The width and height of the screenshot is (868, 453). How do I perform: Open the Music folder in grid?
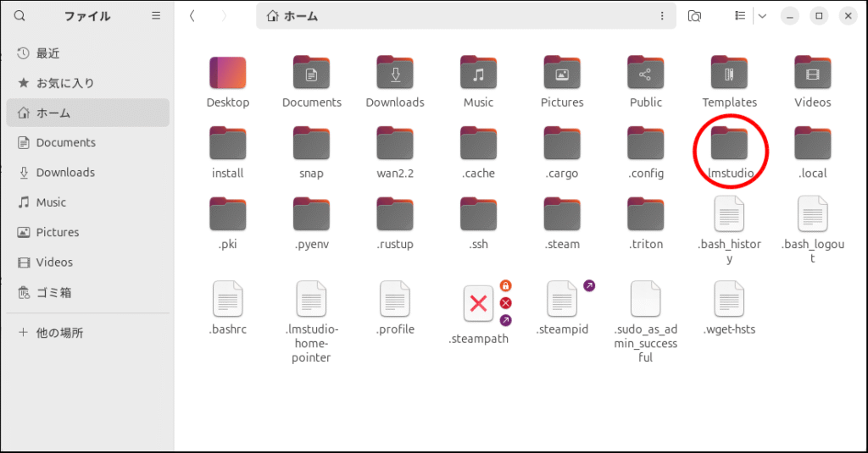[478, 75]
